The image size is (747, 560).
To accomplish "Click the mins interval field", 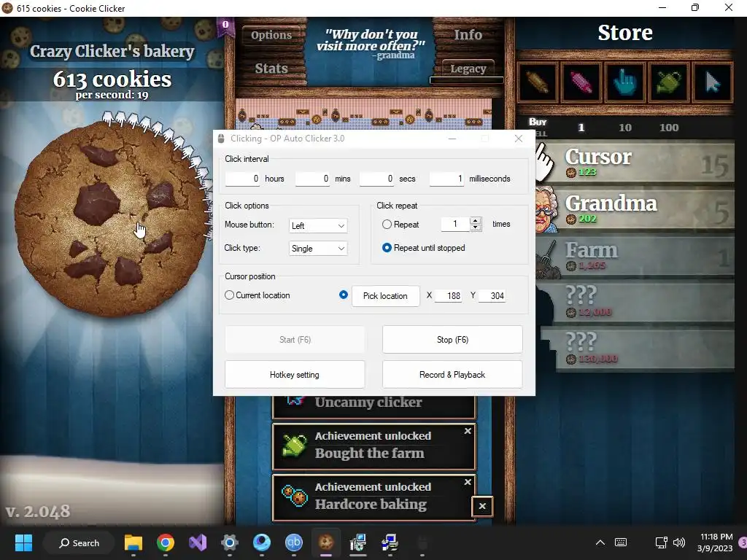I will tap(312, 179).
